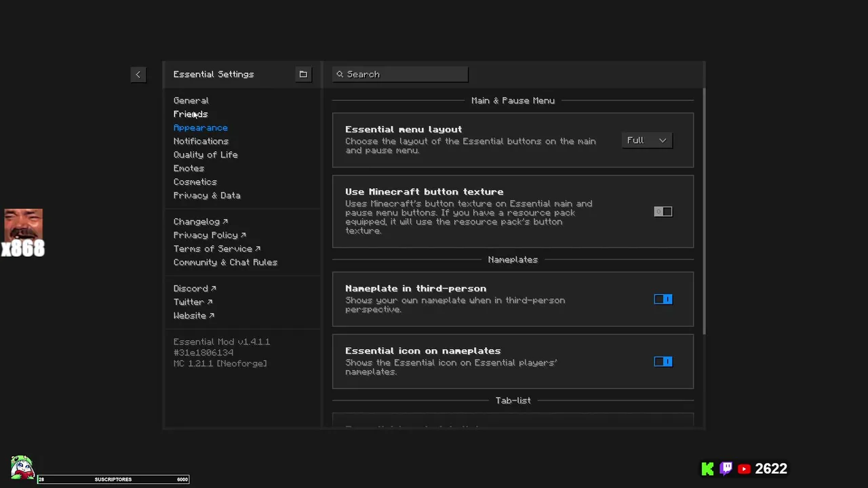Screen dimensions: 868x488
Task: Click the settings panel vertical scrollbar
Action: pos(705,211)
